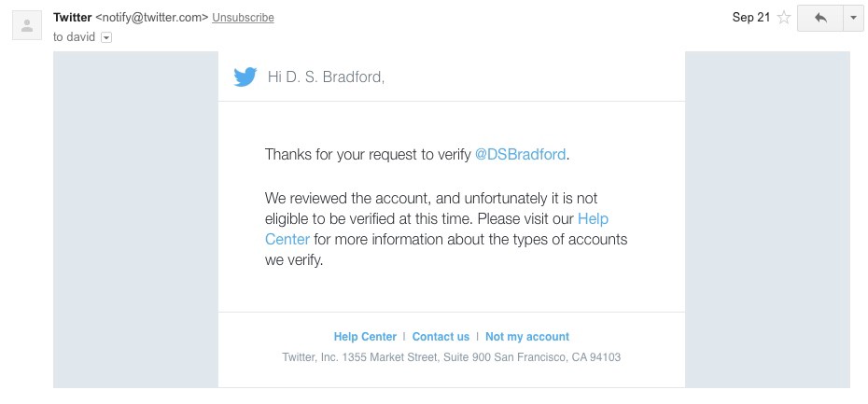Click the notify@twitter.com sender address
Image resolution: width=868 pixels, height=404 pixels.
(x=151, y=18)
